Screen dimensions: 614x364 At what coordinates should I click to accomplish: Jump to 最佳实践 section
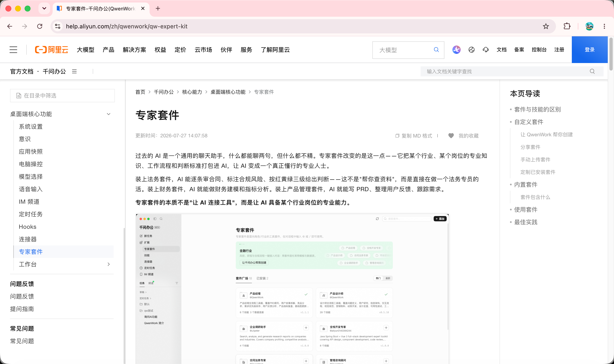(526, 222)
